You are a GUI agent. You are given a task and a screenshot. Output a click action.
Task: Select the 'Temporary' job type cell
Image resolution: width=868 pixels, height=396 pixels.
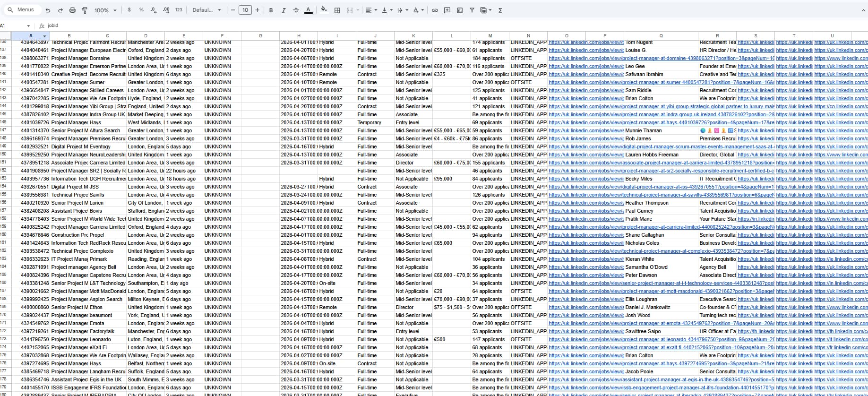tap(375, 123)
